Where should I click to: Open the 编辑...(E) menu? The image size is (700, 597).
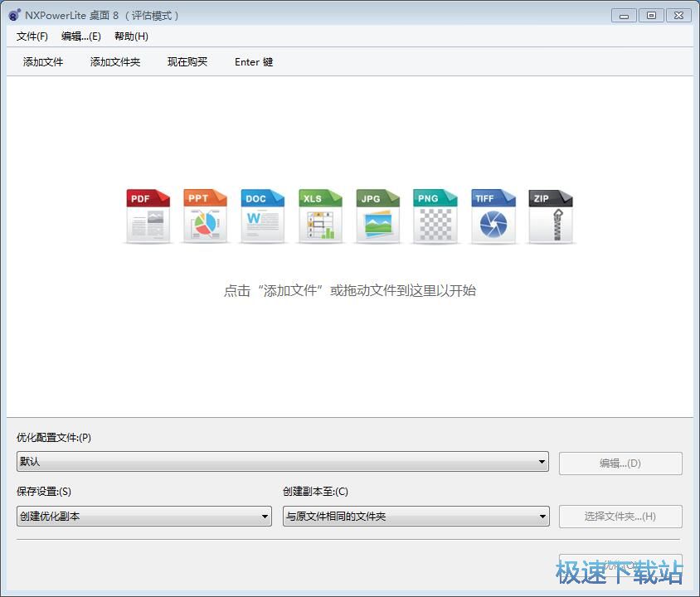pos(81,36)
